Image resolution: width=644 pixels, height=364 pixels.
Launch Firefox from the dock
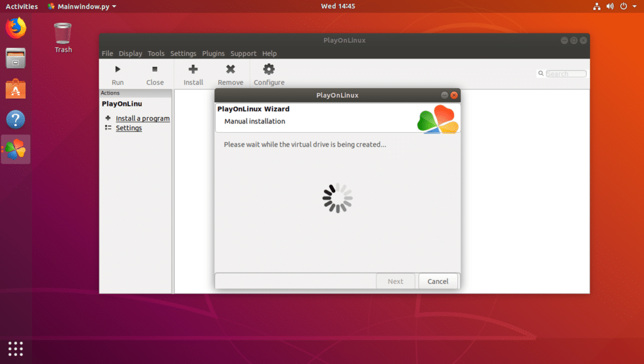(x=16, y=28)
